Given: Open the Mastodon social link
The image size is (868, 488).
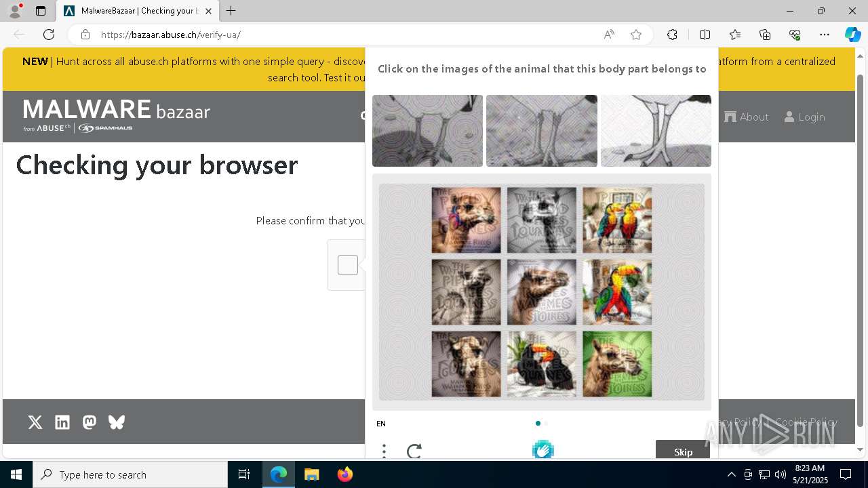Looking at the screenshot, I should [90, 422].
